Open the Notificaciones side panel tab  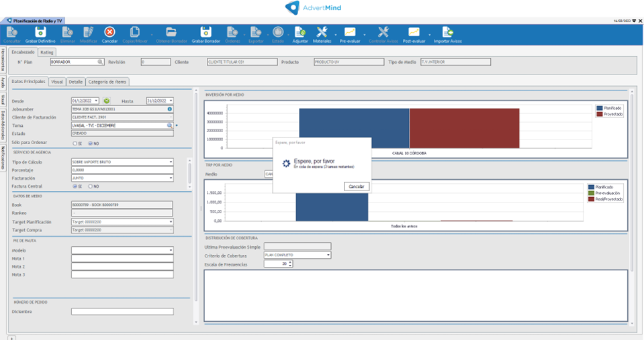(x=3, y=158)
